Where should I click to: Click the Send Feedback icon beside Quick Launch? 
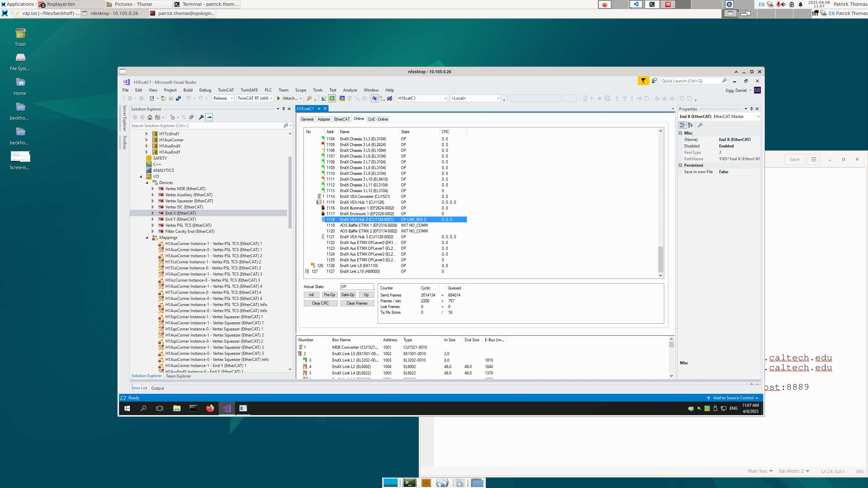pos(654,81)
